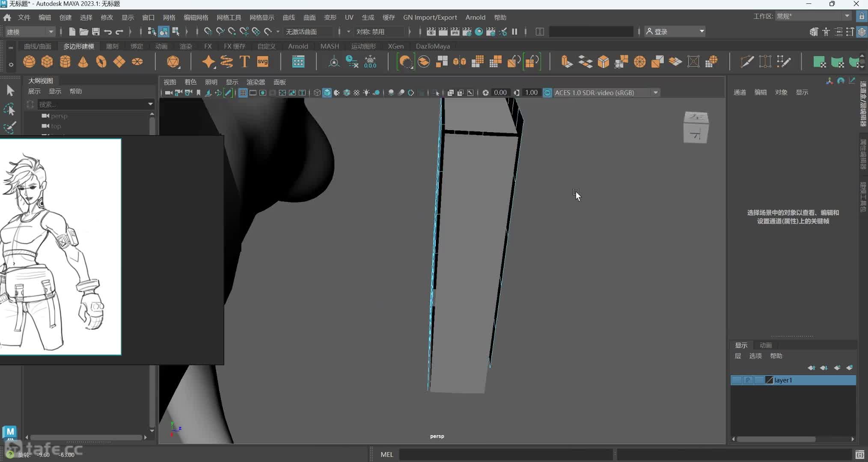Click the Undo arrow icon
This screenshot has width=868, height=462.
tap(108, 32)
